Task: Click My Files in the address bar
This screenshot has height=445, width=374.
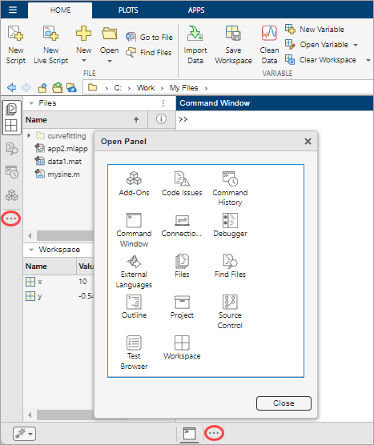Action: click(184, 88)
